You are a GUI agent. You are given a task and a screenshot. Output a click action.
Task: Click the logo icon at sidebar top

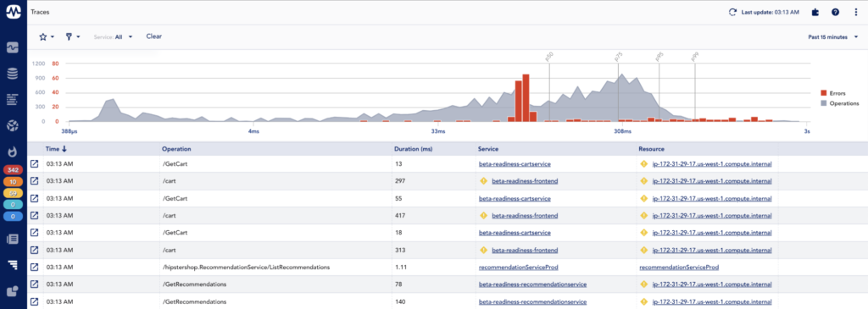(13, 13)
